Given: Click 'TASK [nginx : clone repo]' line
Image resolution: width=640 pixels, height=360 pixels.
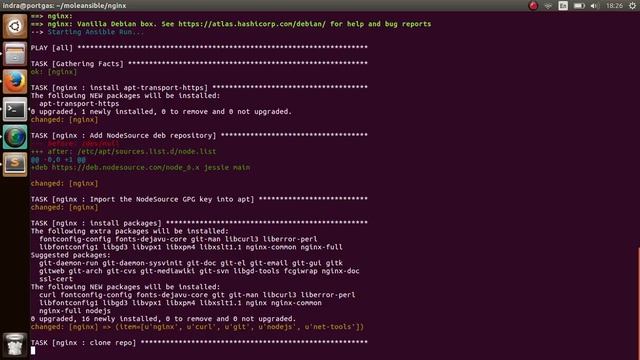Looking at the screenshot, I should coord(199,343).
